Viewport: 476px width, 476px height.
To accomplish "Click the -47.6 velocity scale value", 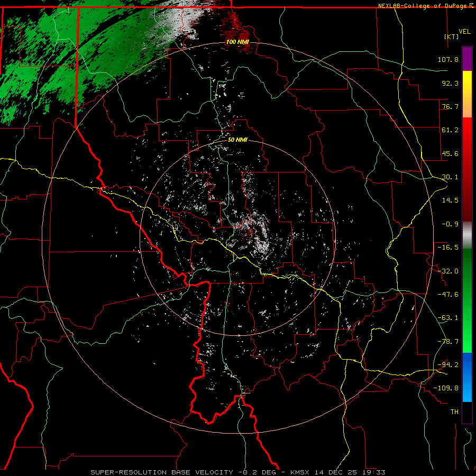I will pos(448,295).
